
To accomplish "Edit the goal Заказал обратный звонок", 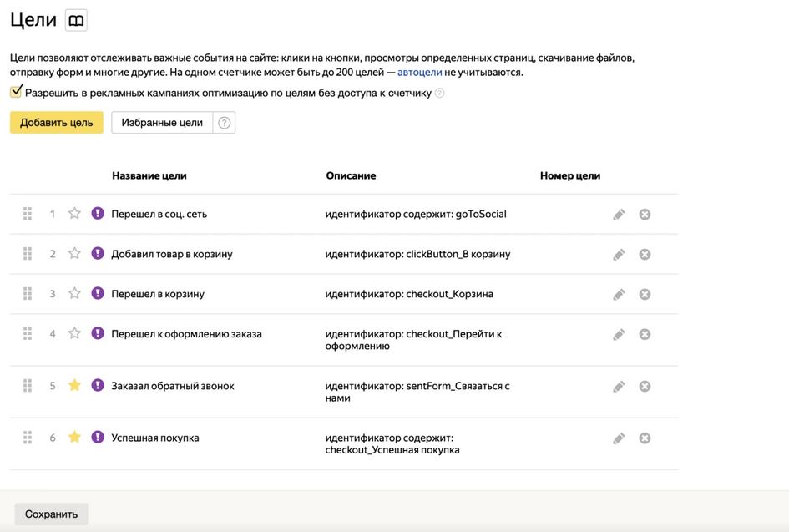I will tap(619, 387).
